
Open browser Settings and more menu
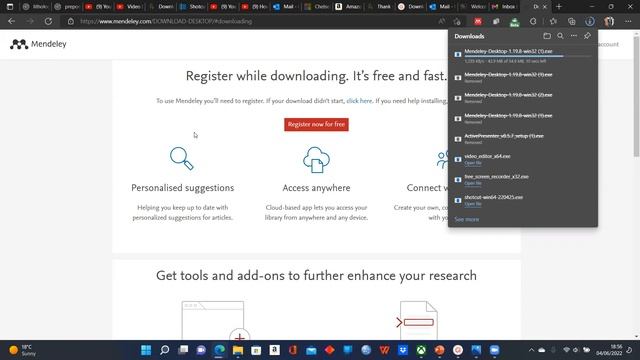pos(628,21)
